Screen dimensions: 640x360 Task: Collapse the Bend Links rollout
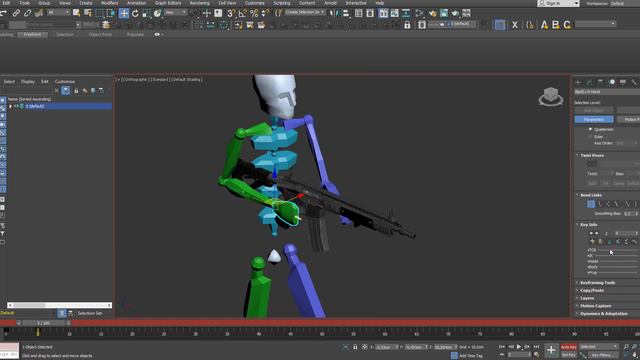(591, 195)
